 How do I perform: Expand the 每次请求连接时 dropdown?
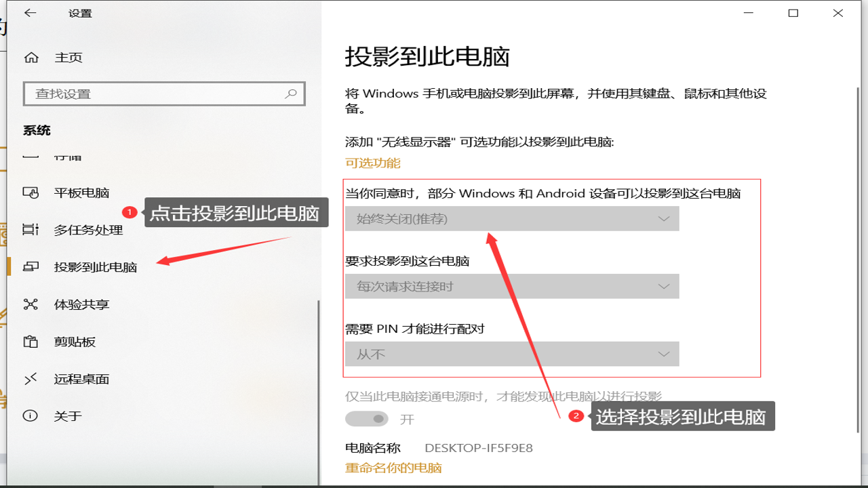coord(512,286)
